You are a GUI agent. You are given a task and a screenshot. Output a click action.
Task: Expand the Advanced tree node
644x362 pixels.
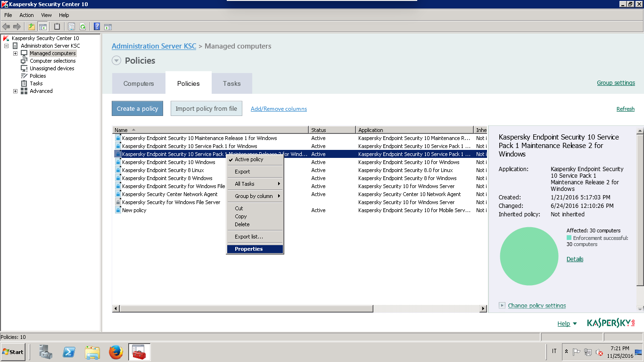coord(15,91)
